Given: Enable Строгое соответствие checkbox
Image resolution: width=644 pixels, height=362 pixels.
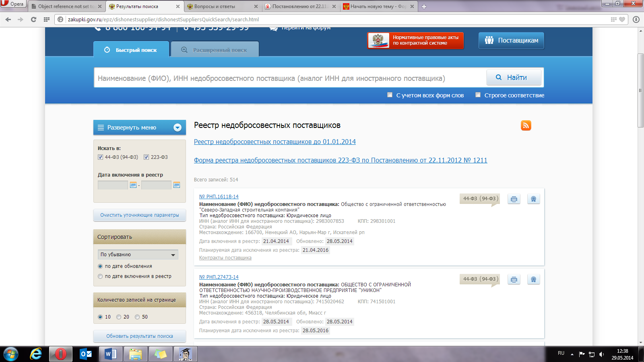Looking at the screenshot, I should pyautogui.click(x=478, y=95).
